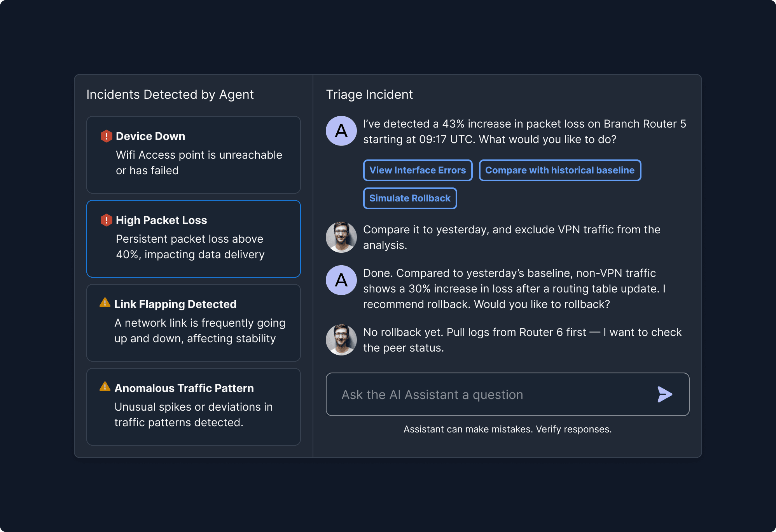
Task: Open the High Packet Loss incident
Action: pos(193,239)
